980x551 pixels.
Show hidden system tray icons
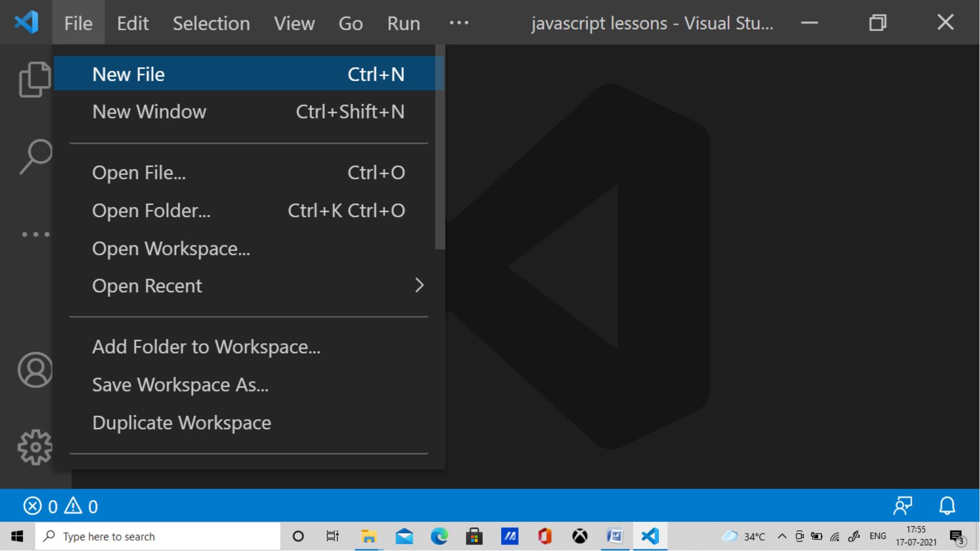[782, 536]
